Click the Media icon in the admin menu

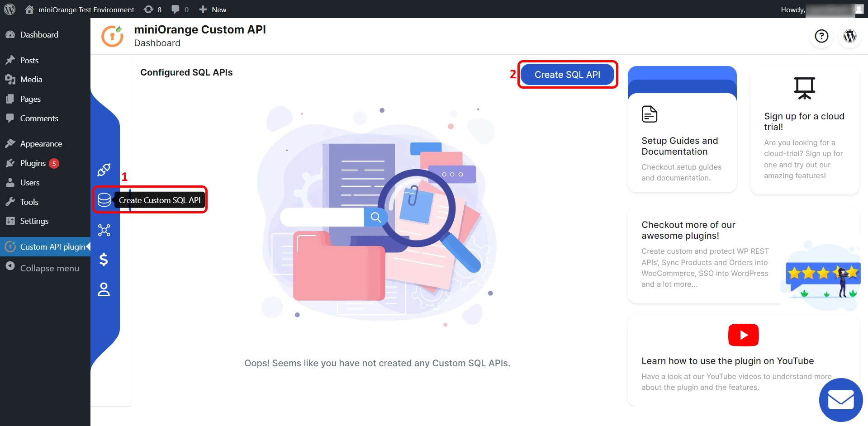pyautogui.click(x=10, y=80)
